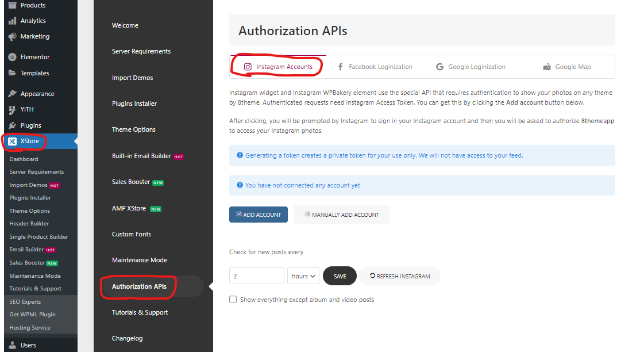This screenshot has height=352, width=644.
Task: Click the Users person icon
Action: pyautogui.click(x=12, y=345)
